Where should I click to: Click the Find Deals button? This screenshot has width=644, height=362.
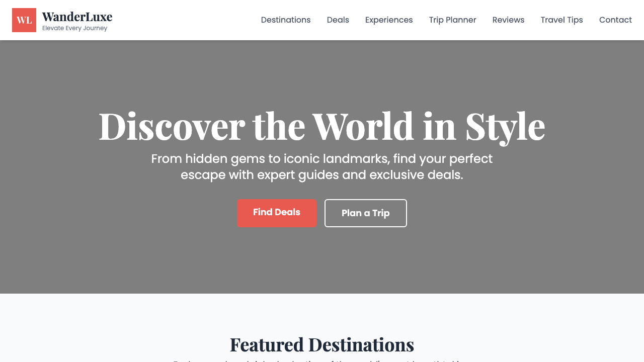[x=277, y=213]
